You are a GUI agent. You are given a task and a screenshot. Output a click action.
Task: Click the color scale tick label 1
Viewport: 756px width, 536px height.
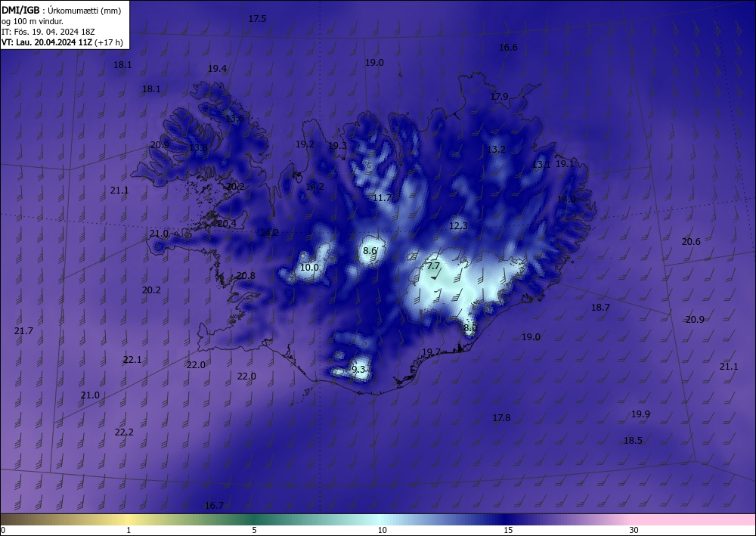pos(129,530)
